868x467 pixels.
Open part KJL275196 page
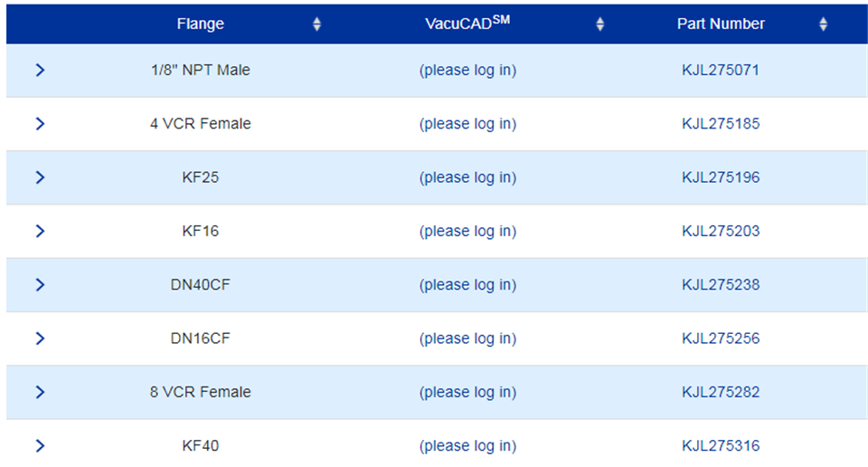click(721, 177)
